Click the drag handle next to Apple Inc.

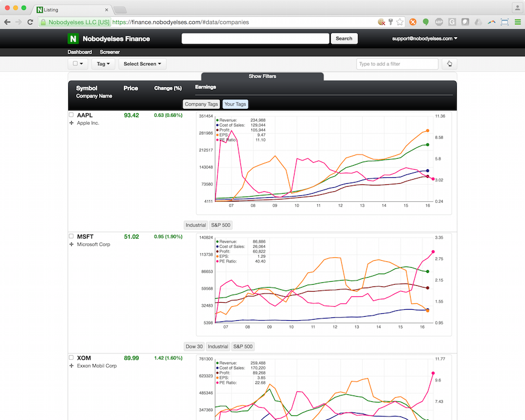[71, 123]
